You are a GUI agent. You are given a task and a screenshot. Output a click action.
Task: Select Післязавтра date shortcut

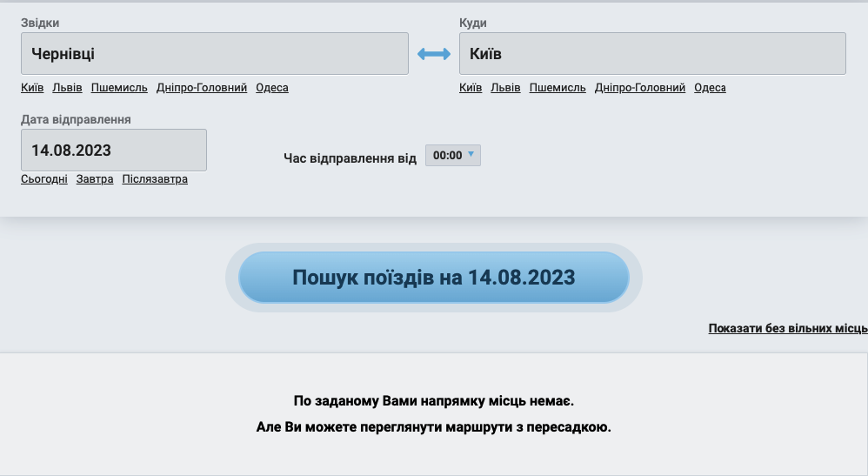pos(155,179)
